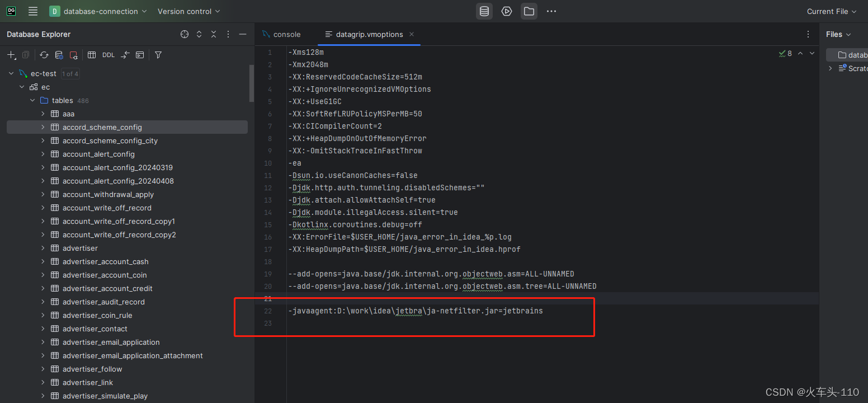Expand all nodes in Database Explorer
This screenshot has height=403, width=868.
199,34
